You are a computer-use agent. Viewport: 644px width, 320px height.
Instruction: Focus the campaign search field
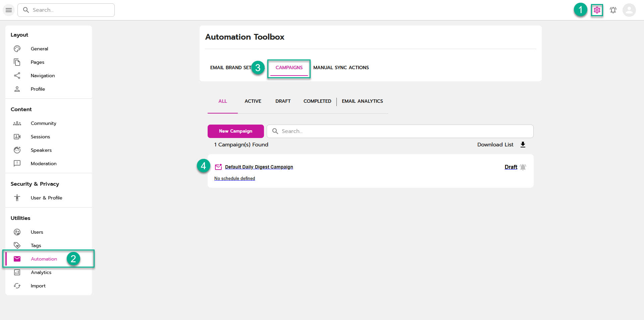402,131
